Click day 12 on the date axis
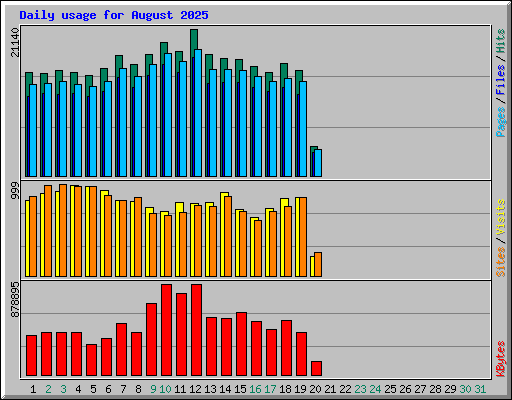 click(x=195, y=389)
